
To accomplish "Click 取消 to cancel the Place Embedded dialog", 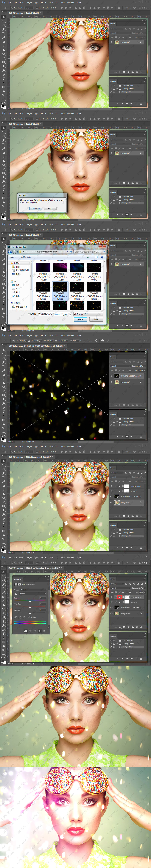I will pos(96,319).
